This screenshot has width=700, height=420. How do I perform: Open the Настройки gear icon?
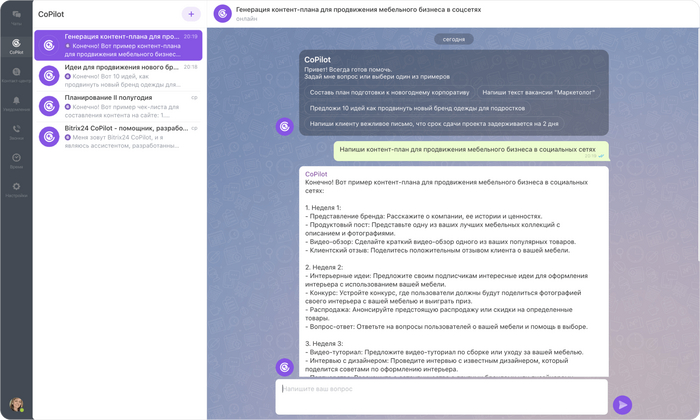pyautogui.click(x=16, y=189)
